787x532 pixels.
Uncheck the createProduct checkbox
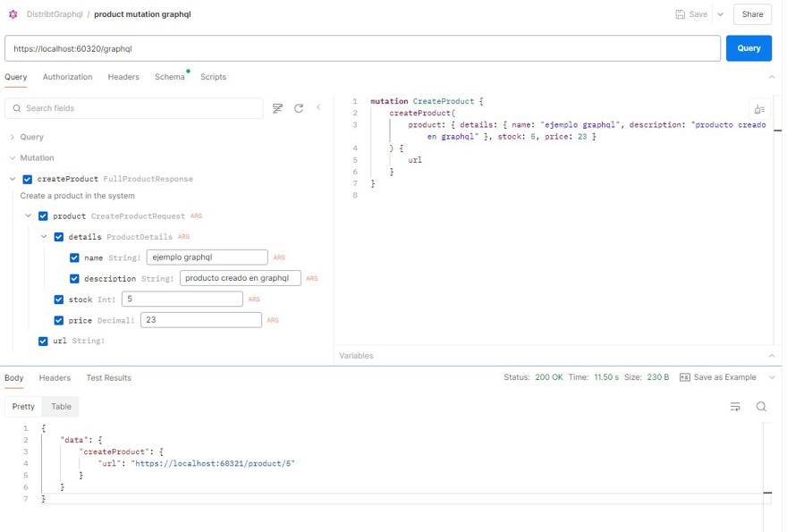[28, 179]
